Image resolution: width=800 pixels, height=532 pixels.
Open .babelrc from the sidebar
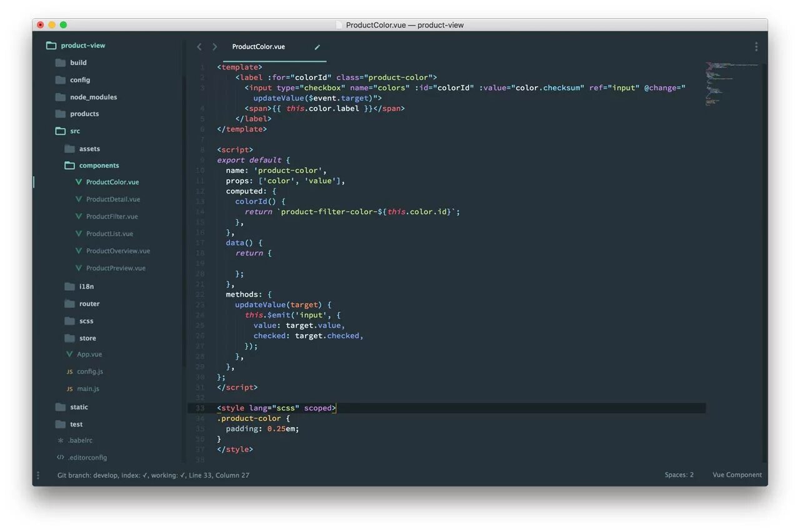click(x=79, y=440)
